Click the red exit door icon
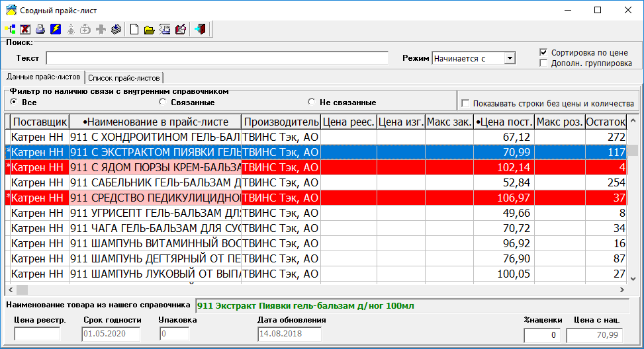 [x=201, y=29]
